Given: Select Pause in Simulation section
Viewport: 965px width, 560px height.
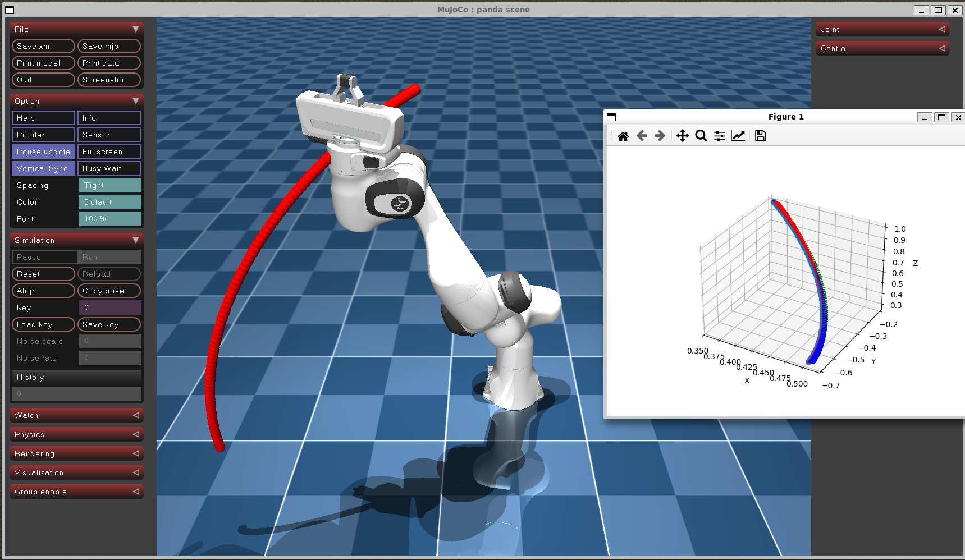Looking at the screenshot, I should click(44, 257).
